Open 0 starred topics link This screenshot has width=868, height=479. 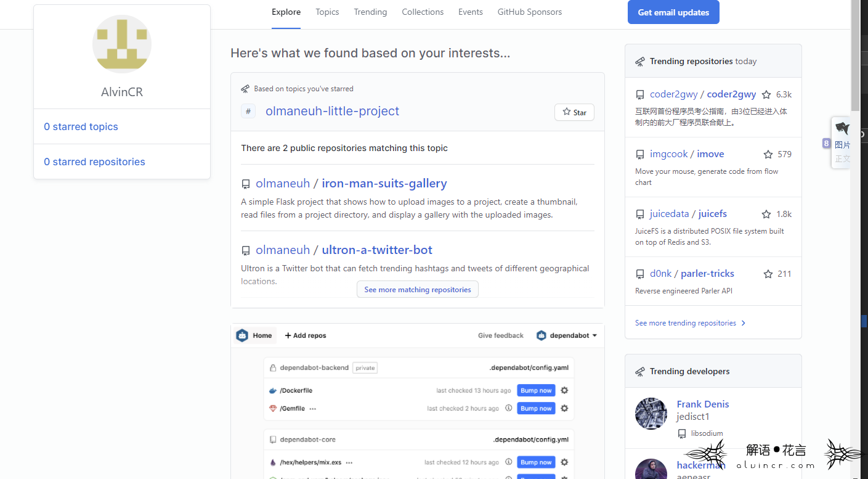click(x=81, y=126)
